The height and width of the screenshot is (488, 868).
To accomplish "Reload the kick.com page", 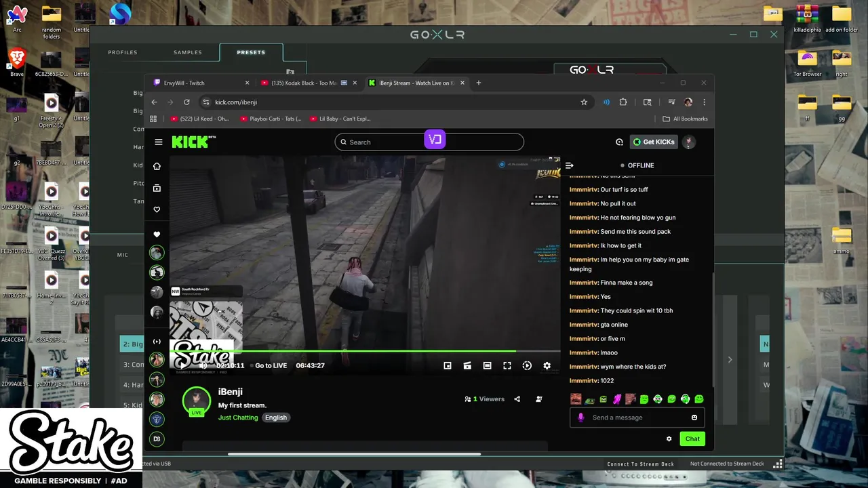I will (x=186, y=102).
